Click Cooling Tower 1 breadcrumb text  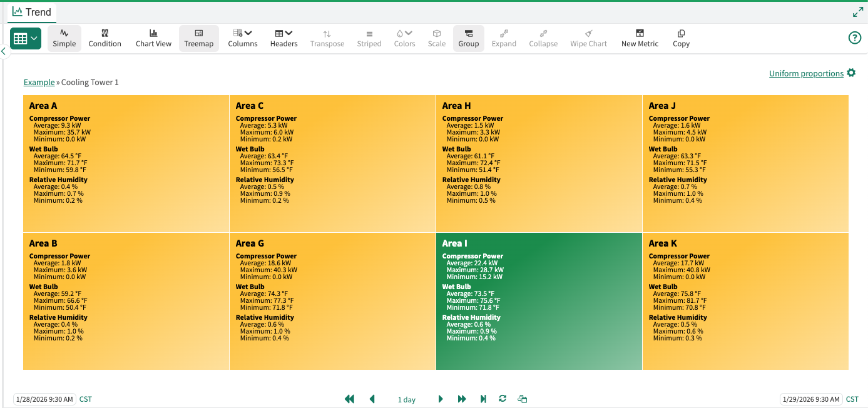pyautogui.click(x=90, y=83)
